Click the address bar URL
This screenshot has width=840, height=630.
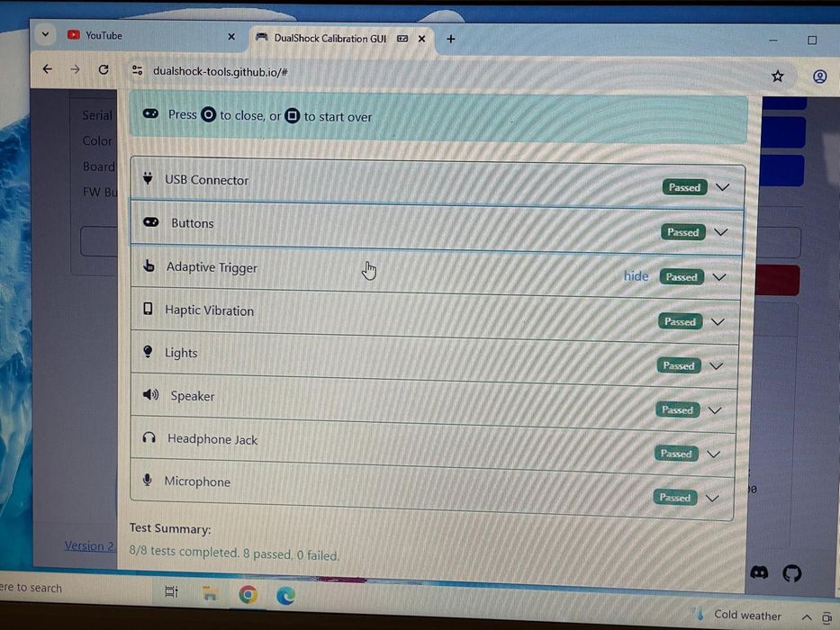(221, 71)
